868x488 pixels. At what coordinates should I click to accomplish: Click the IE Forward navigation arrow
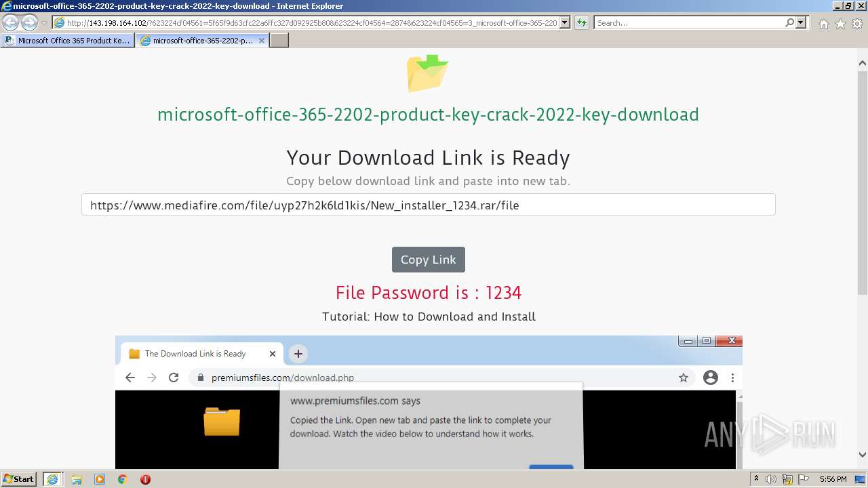29,23
